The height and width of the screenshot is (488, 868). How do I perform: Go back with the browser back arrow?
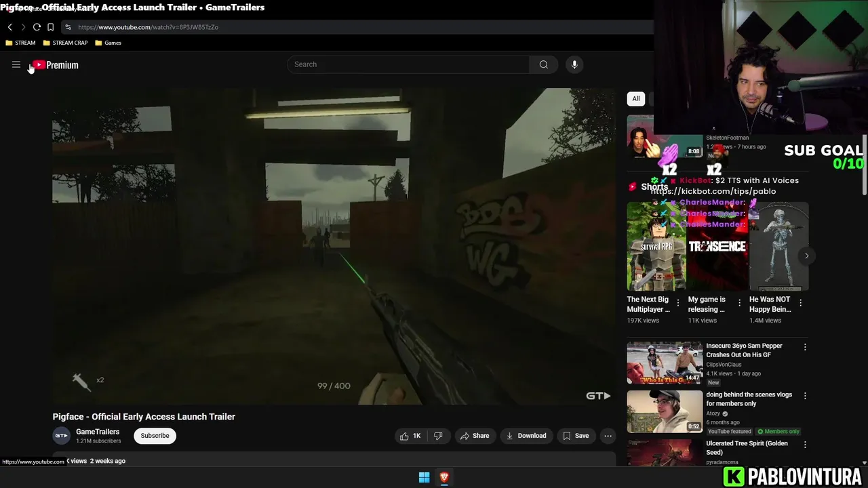click(x=10, y=27)
